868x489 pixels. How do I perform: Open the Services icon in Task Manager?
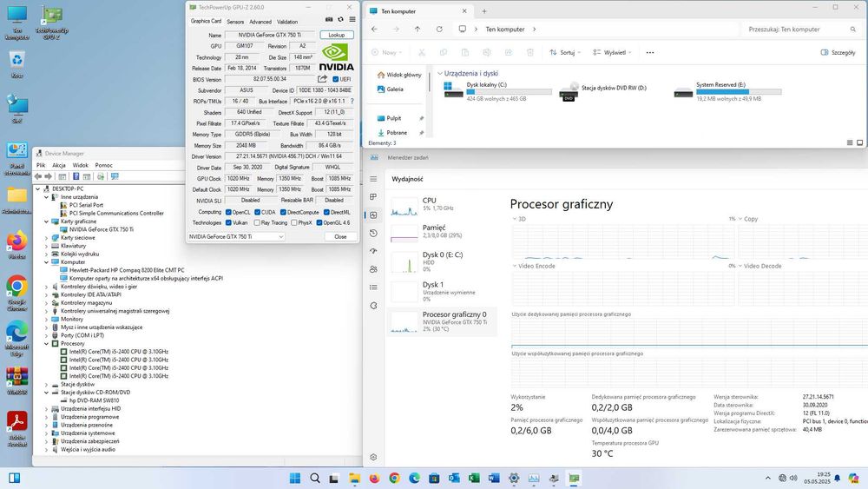(373, 305)
